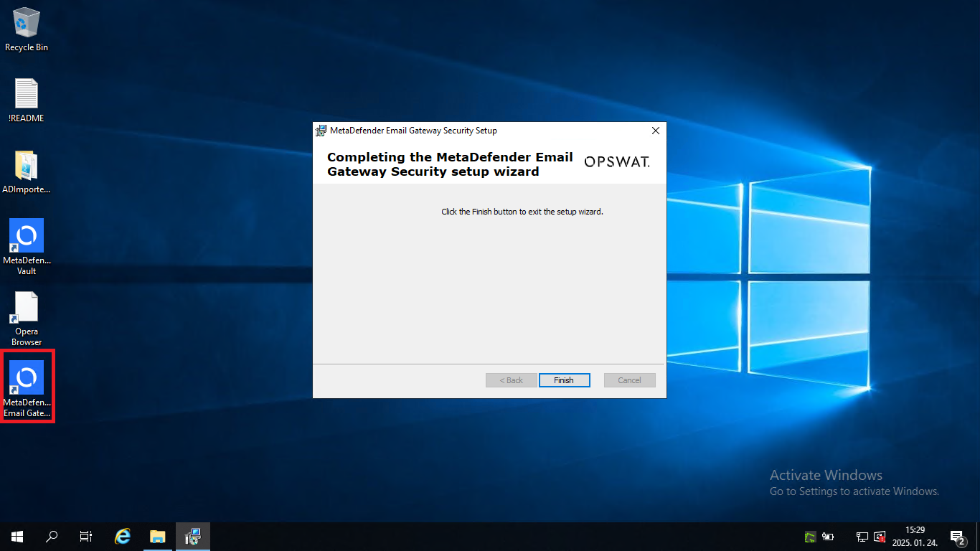The height and width of the screenshot is (551, 980).
Task: Click the display tray icon with red alert
Action: coord(880,536)
